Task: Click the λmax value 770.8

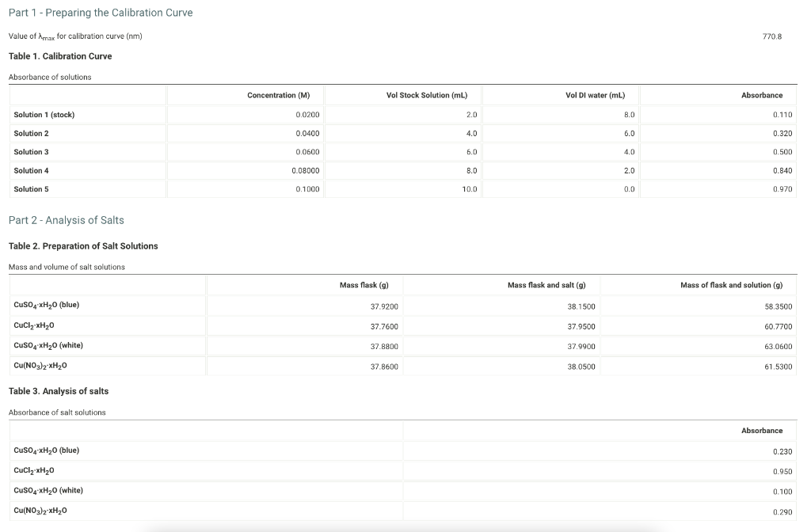Action: [x=771, y=36]
